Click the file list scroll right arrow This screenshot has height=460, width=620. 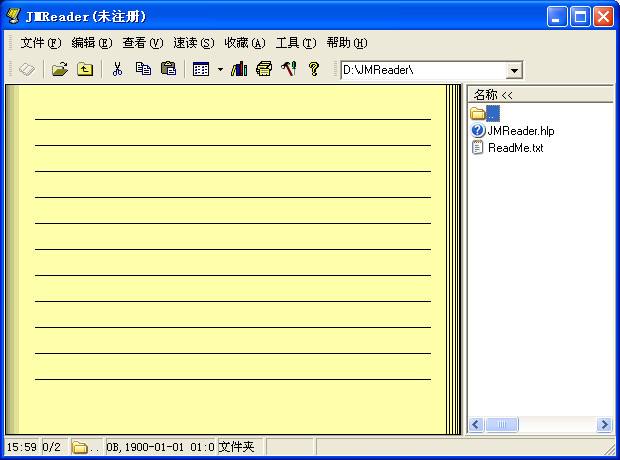click(604, 425)
